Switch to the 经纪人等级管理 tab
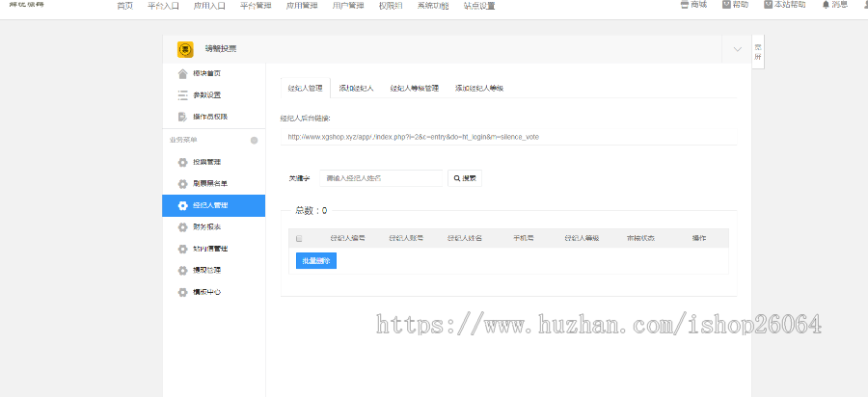This screenshot has height=397, width=868. pos(414,88)
